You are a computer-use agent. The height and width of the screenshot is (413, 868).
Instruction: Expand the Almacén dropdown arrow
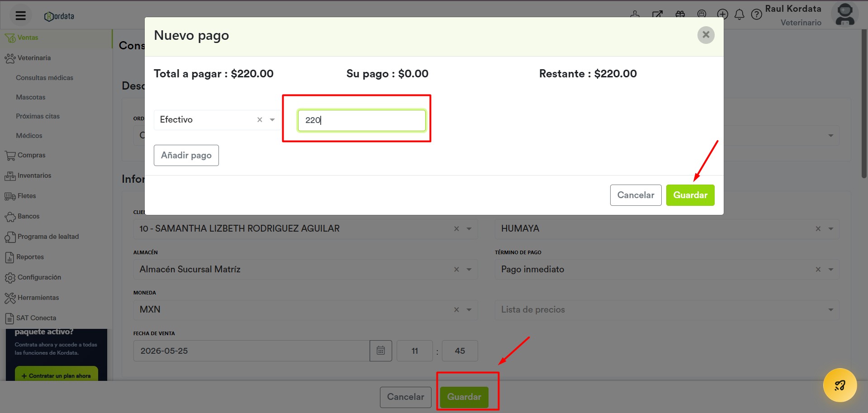469,270
